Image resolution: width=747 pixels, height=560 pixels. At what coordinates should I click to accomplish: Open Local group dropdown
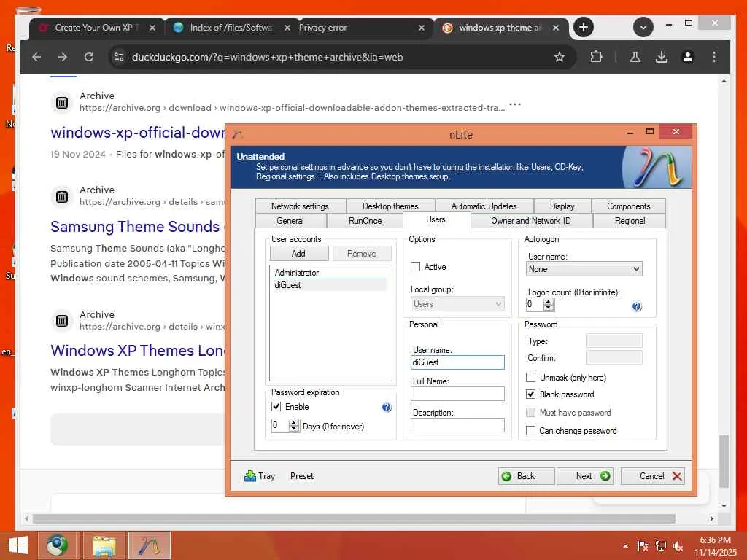[457, 304]
